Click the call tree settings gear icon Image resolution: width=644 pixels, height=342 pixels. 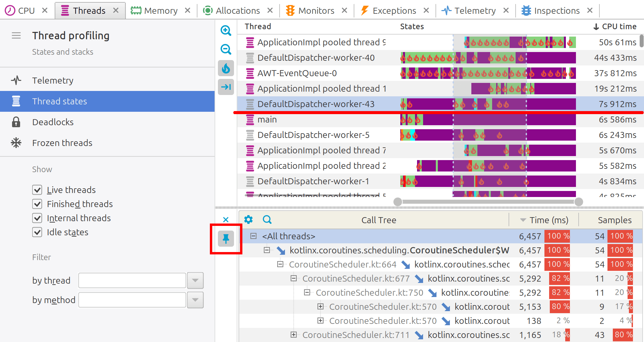click(248, 219)
